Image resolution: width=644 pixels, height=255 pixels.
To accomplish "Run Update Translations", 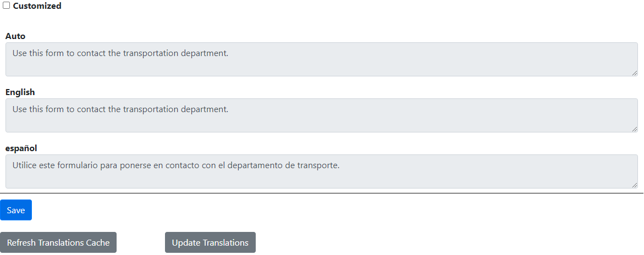I will 210,242.
